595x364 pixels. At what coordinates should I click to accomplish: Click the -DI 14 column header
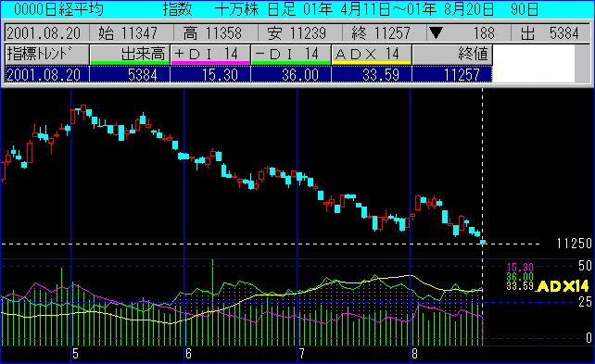(x=291, y=55)
